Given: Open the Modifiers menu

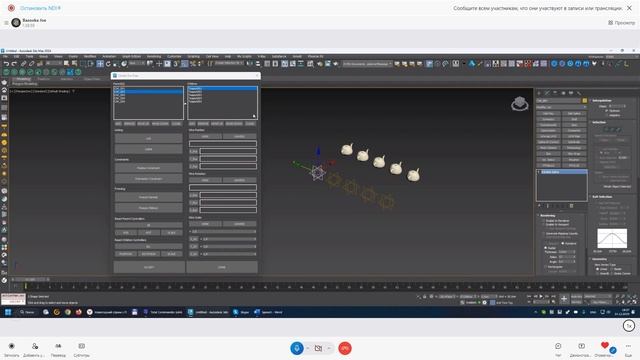Looking at the screenshot, I should point(90,56).
